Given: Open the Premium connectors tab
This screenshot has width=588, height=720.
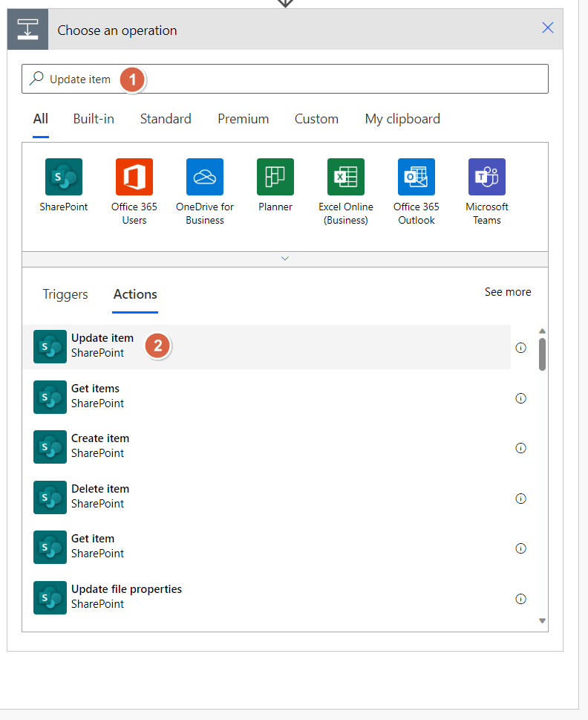Looking at the screenshot, I should [243, 119].
